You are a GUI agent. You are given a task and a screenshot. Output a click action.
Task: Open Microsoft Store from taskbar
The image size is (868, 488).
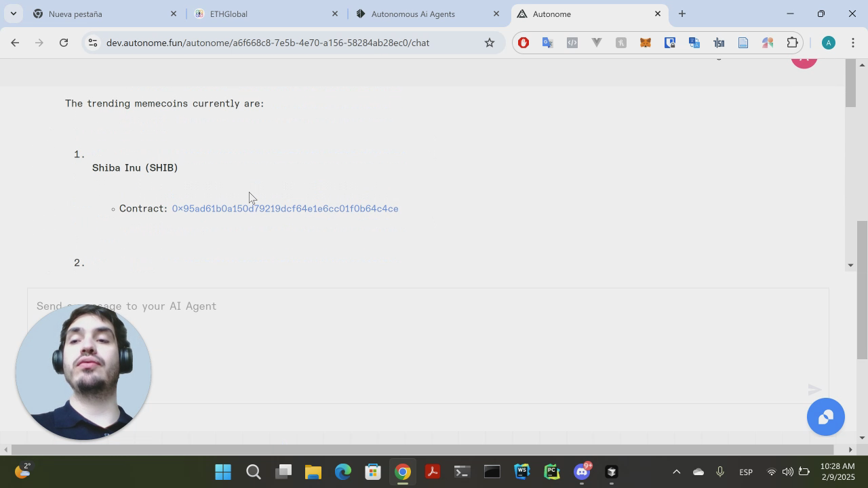[373, 472]
